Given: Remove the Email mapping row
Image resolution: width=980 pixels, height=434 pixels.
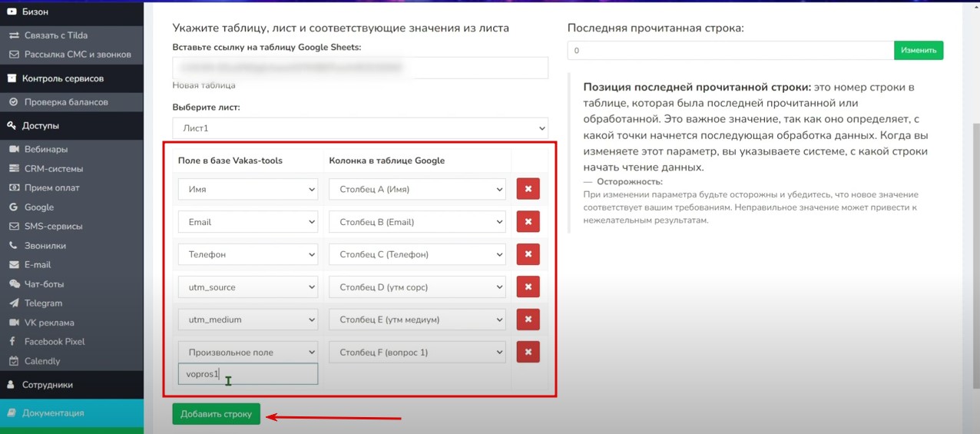Looking at the screenshot, I should [x=528, y=222].
